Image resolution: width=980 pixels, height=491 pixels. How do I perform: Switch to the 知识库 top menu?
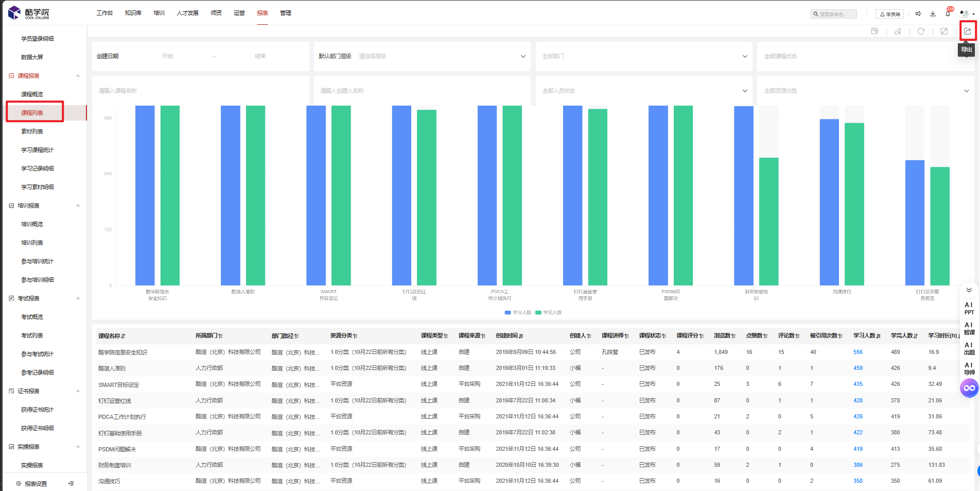pos(133,13)
